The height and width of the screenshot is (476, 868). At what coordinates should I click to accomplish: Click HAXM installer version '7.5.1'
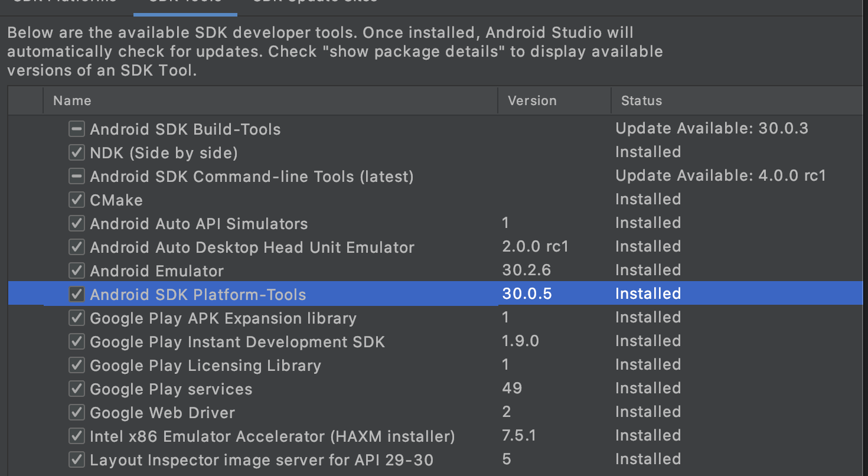tap(519, 435)
